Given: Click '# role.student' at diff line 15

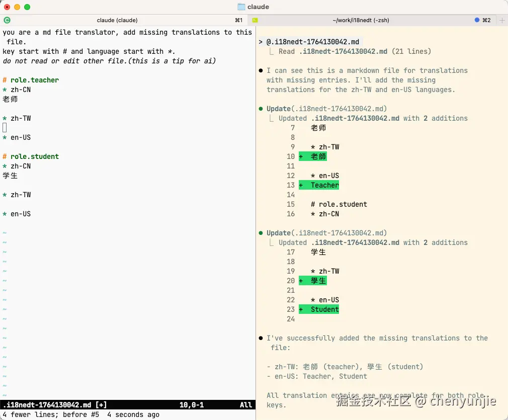Looking at the screenshot, I should click(x=339, y=205).
